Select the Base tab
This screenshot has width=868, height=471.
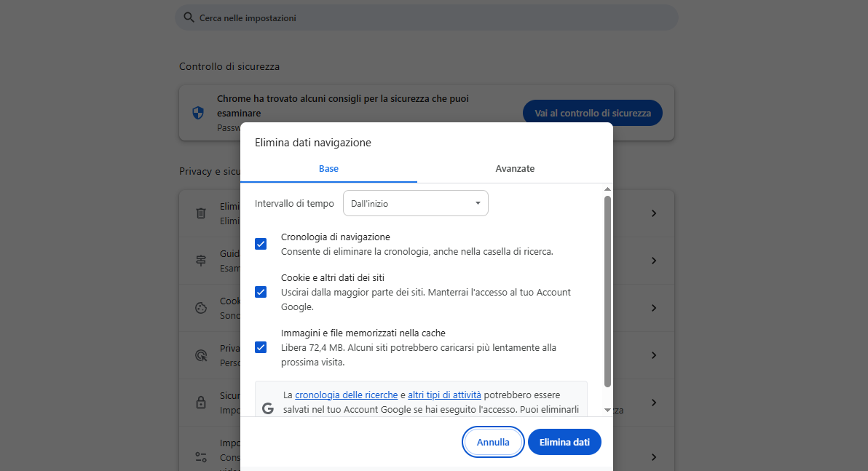pos(328,168)
